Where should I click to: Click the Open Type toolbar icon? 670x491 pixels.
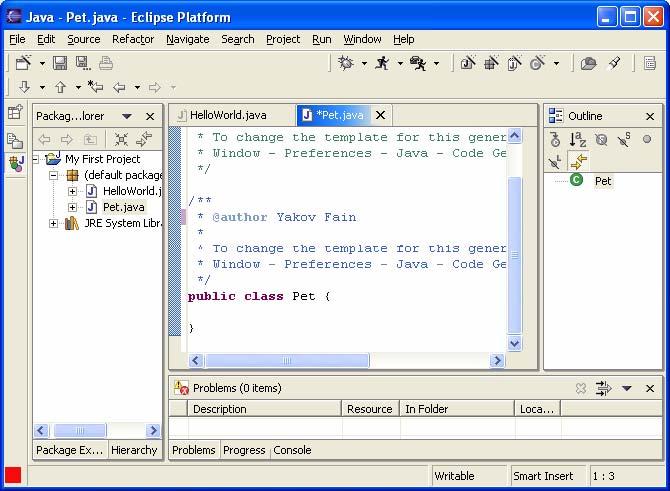588,64
